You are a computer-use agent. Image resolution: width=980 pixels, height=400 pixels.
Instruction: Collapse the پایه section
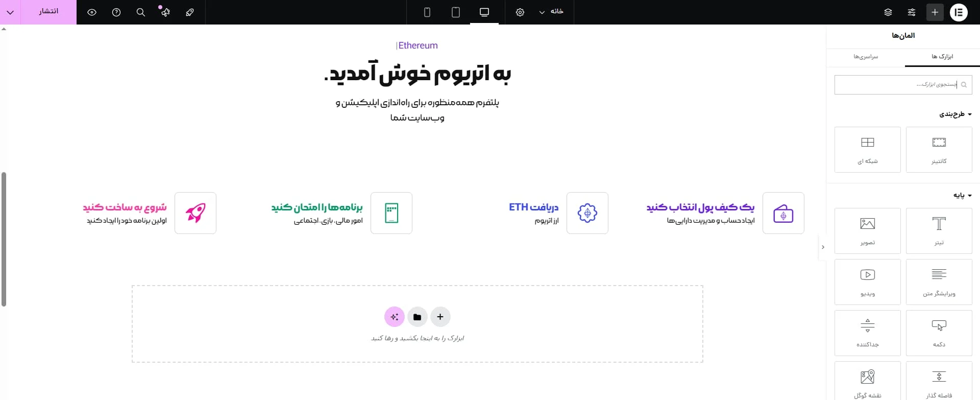click(x=963, y=195)
